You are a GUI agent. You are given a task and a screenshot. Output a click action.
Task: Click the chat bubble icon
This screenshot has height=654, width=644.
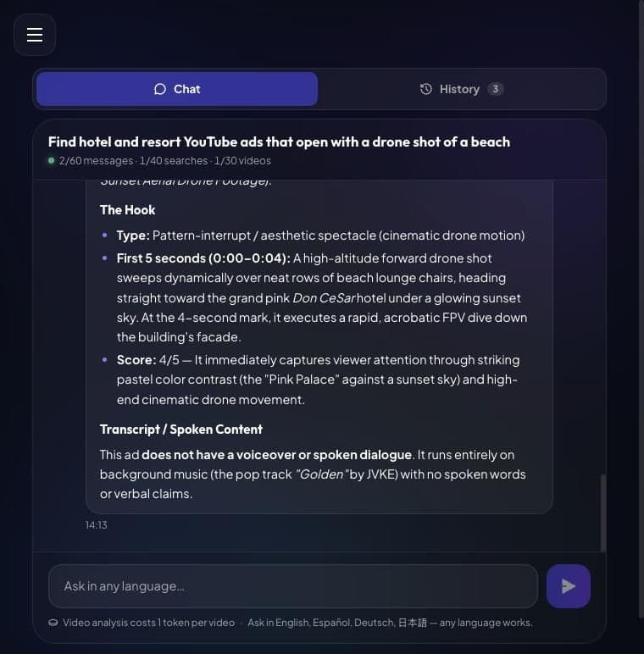[x=160, y=89]
